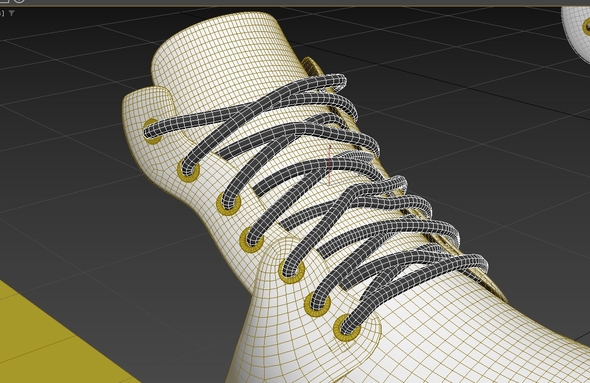Select the third eyelet from the top
Viewport: 590px width, 383px height.
coord(229,204)
